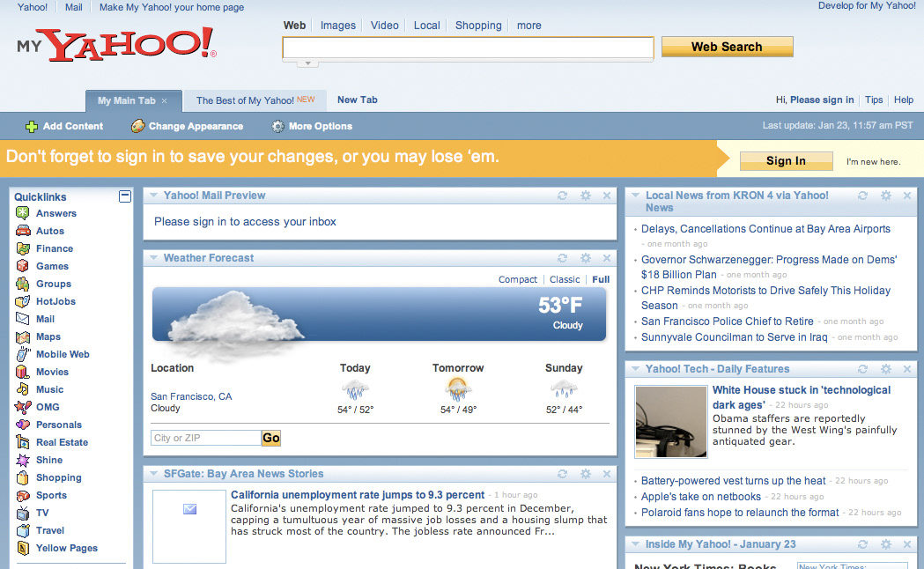924x569 pixels.
Task: Click the web search text field
Action: pyautogui.click(x=468, y=48)
